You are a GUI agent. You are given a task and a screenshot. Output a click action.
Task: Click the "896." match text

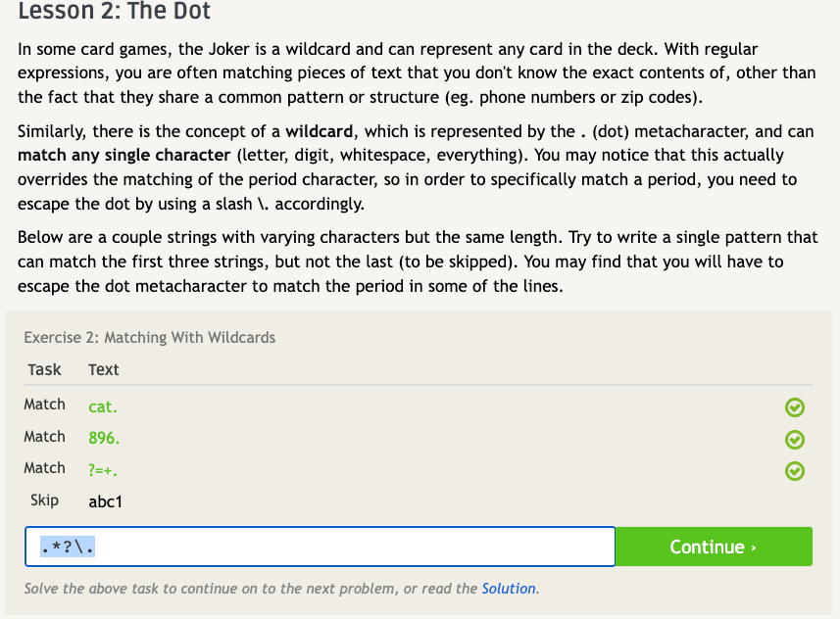[x=104, y=438]
